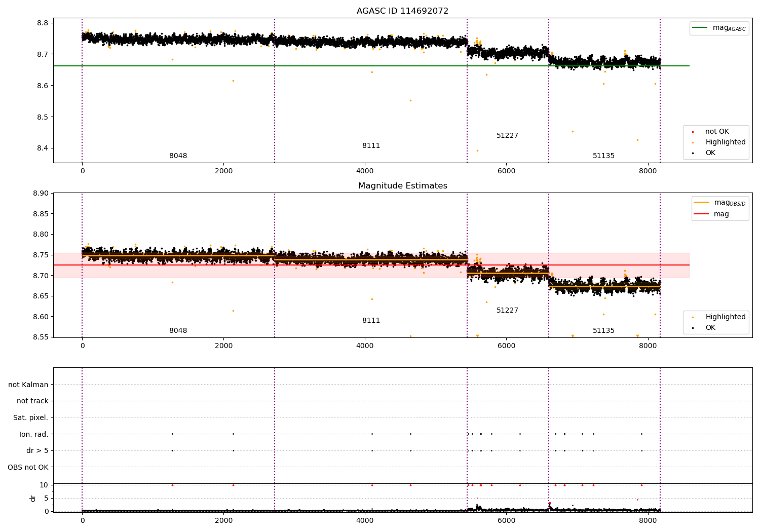Click y-tick '8.55' in Magnitude Estimates plot

click(x=41, y=337)
